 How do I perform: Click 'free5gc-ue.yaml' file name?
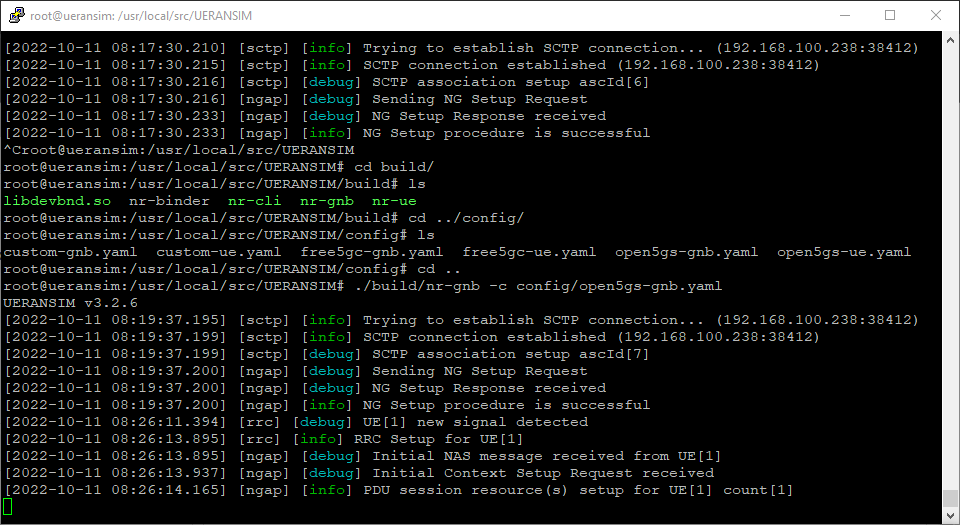point(529,252)
